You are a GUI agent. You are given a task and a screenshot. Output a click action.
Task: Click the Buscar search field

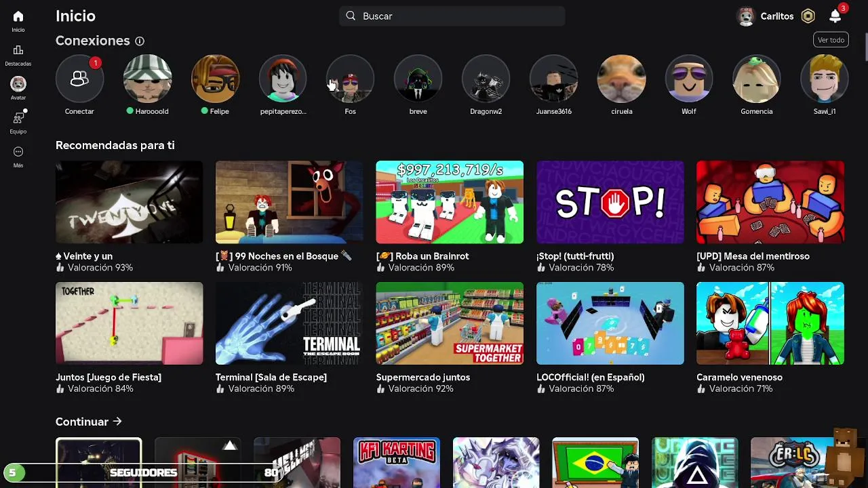tap(452, 16)
